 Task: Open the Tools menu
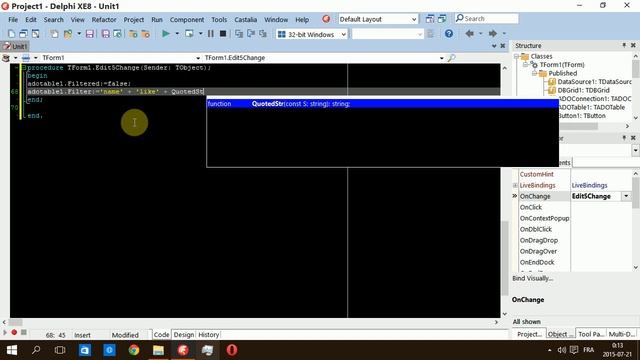[x=219, y=20]
